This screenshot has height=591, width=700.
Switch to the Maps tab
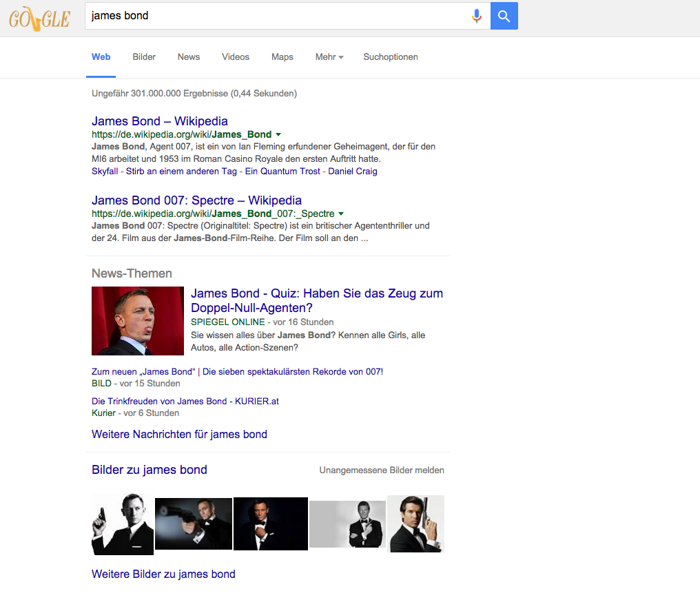tap(282, 57)
